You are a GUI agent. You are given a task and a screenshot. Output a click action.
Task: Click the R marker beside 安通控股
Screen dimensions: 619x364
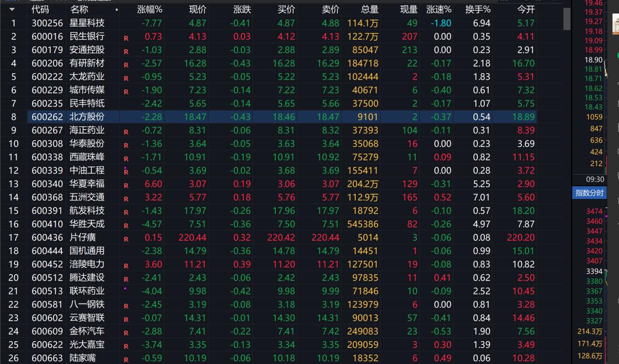pos(126,52)
